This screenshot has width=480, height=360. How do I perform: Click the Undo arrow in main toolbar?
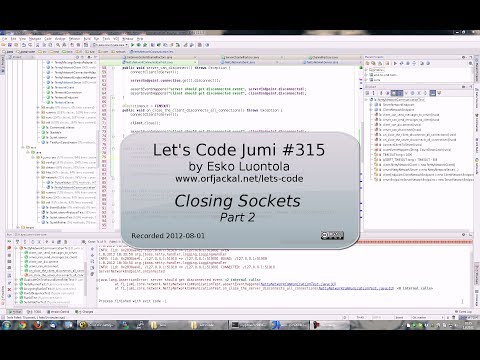click(x=24, y=45)
